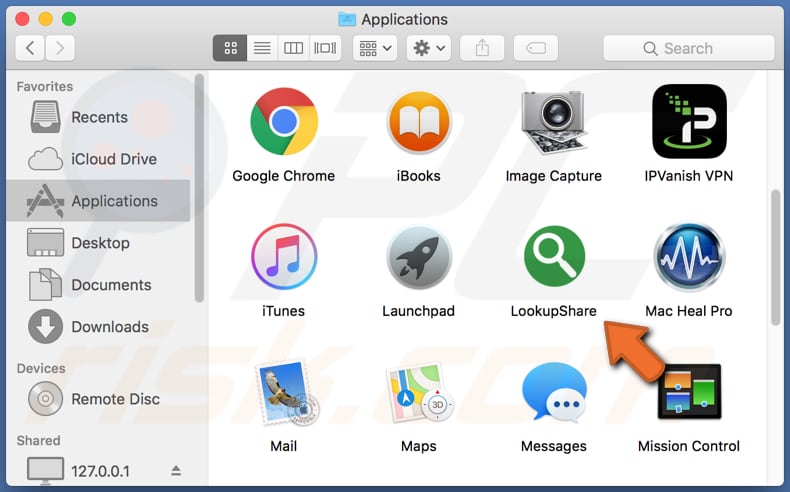Eject the 127.0.0.1 shared volume

176,470
